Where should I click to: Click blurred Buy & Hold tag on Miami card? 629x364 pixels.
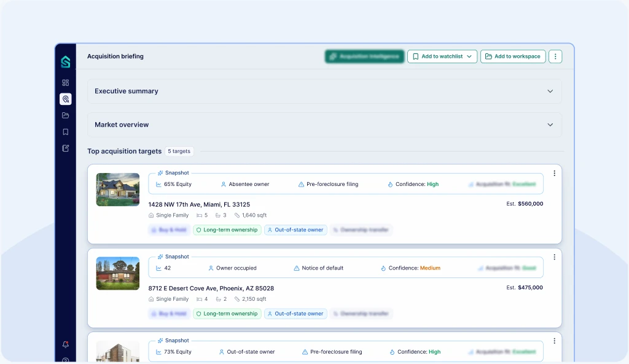point(169,230)
